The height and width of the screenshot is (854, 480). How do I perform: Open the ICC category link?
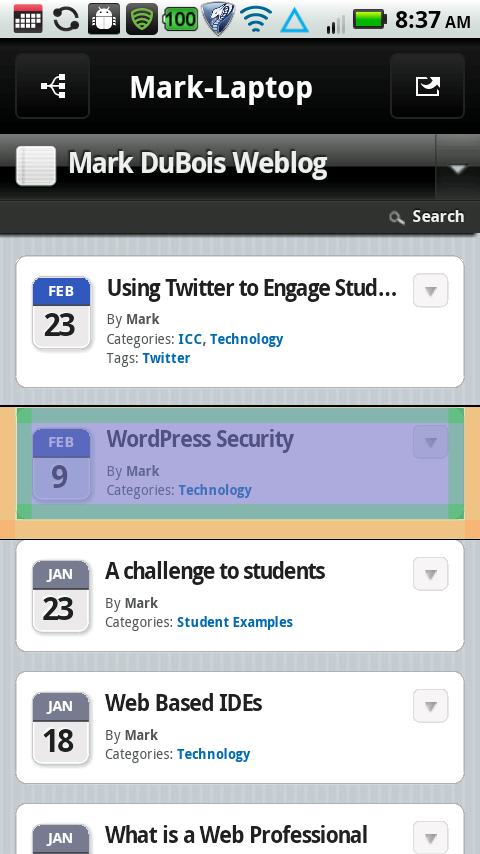(x=190, y=339)
